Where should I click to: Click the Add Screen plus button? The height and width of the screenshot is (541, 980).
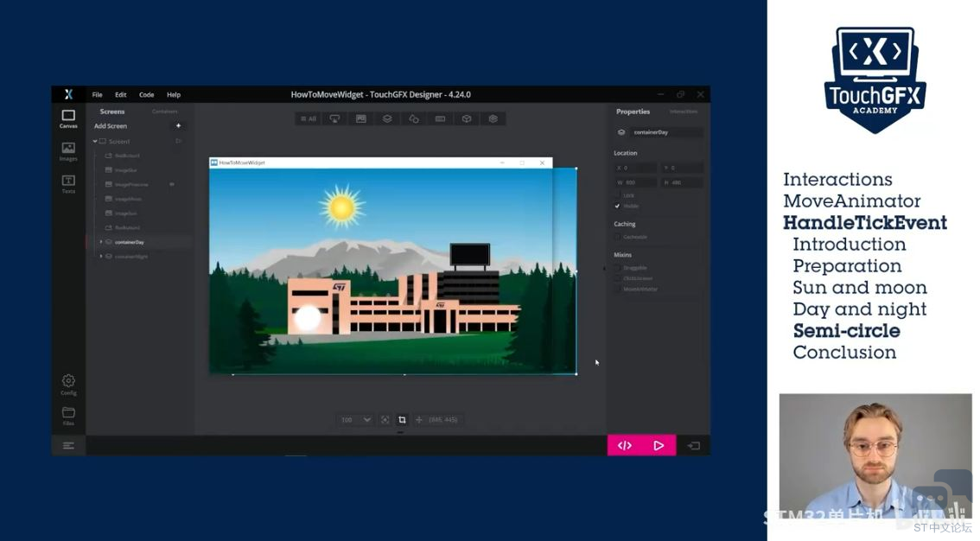pyautogui.click(x=179, y=126)
